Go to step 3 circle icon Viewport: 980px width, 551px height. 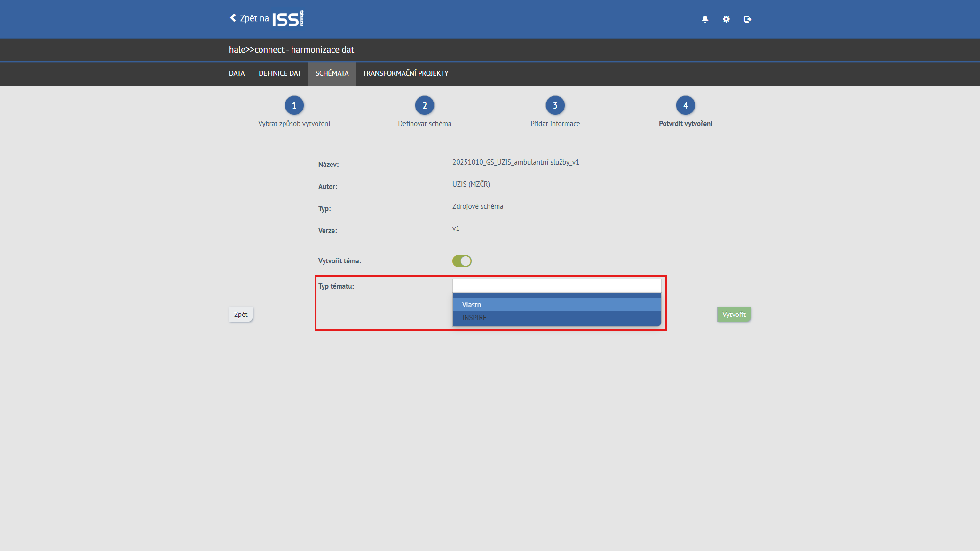pyautogui.click(x=555, y=105)
